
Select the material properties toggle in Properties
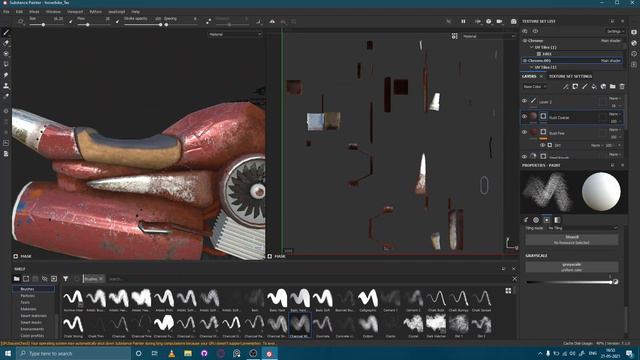(557, 220)
